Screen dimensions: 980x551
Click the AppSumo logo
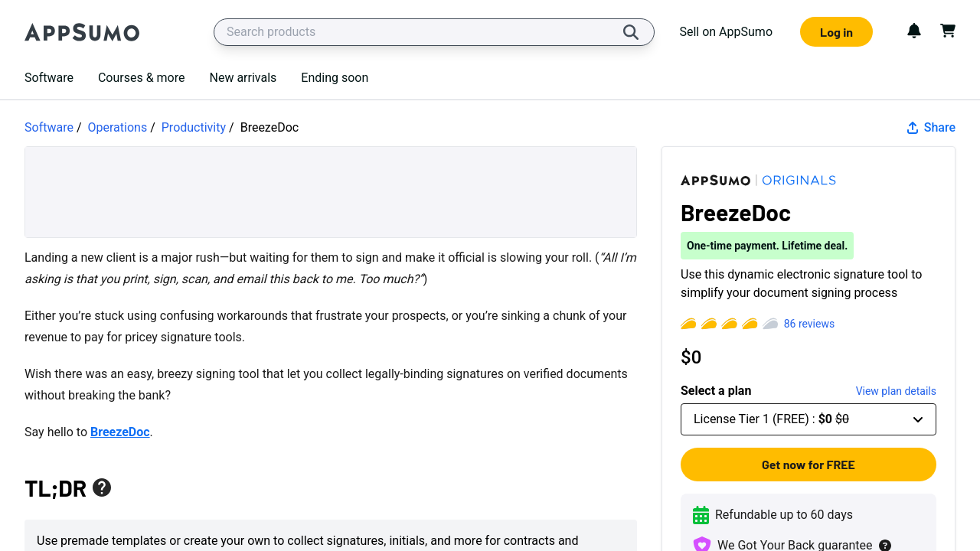pyautogui.click(x=82, y=32)
